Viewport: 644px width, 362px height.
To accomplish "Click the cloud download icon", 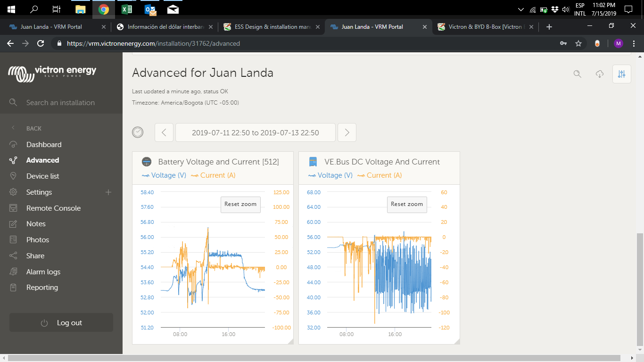I will 600,74.
